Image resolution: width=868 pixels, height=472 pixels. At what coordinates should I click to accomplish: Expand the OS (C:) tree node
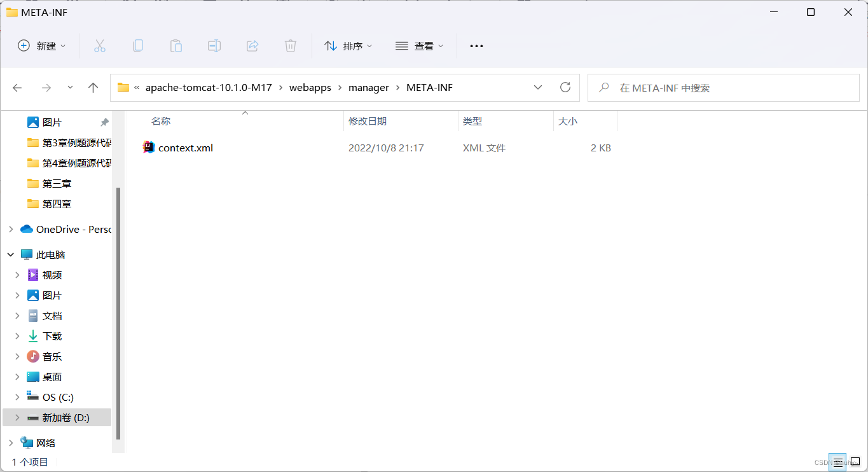point(17,397)
